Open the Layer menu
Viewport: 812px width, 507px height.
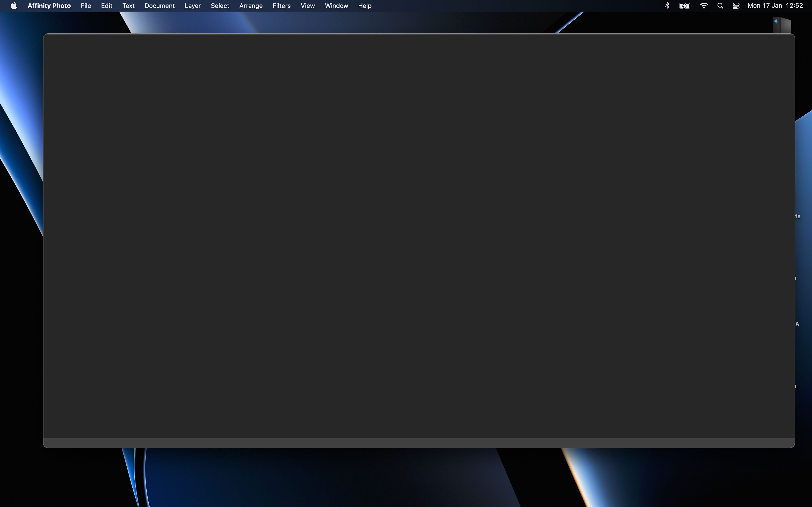tap(192, 6)
